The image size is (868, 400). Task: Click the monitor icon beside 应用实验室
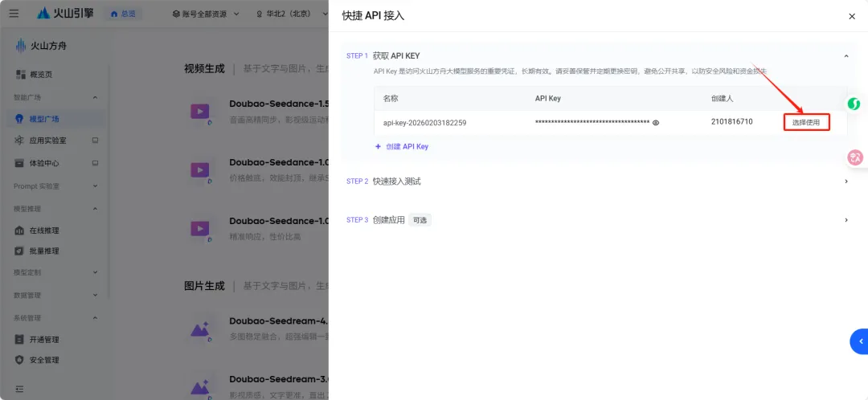[x=95, y=141]
